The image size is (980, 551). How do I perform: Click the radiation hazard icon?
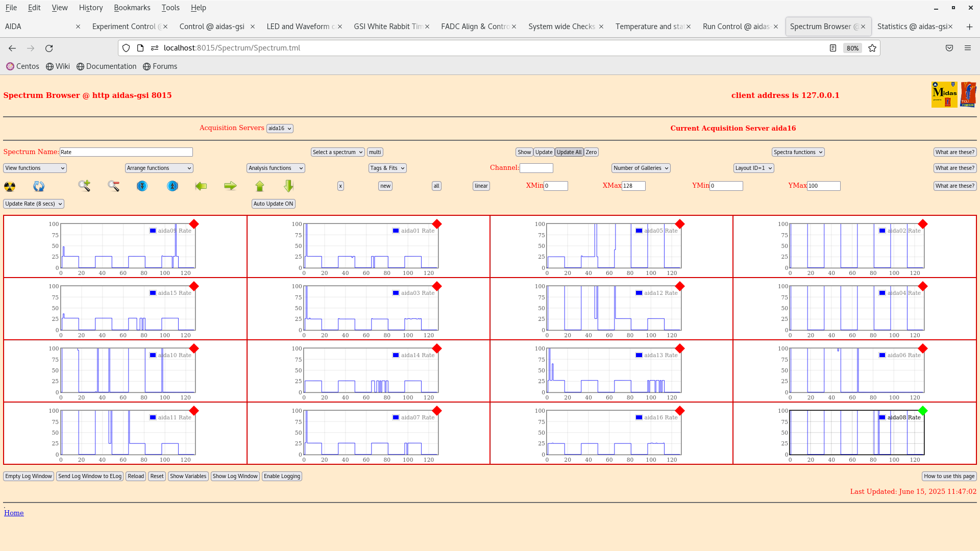pos(10,187)
